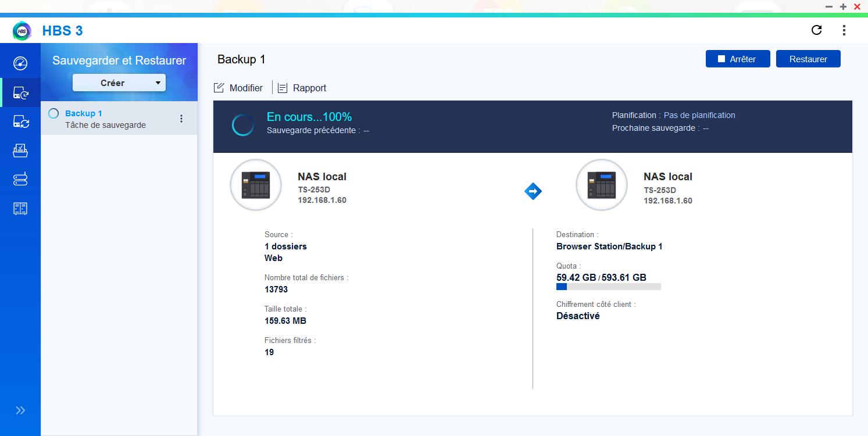Open the Sync sidebar icon
The image size is (868, 436).
pyautogui.click(x=20, y=121)
